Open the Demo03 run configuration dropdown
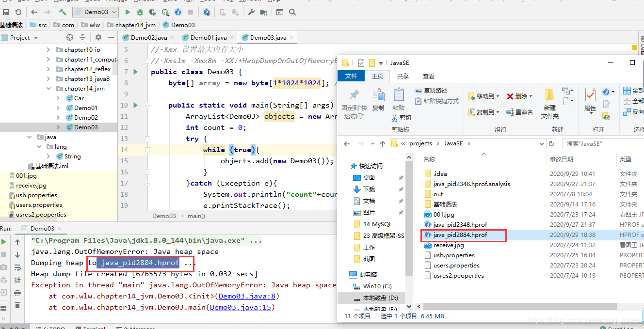The height and width of the screenshot is (329, 644). pyautogui.click(x=96, y=12)
